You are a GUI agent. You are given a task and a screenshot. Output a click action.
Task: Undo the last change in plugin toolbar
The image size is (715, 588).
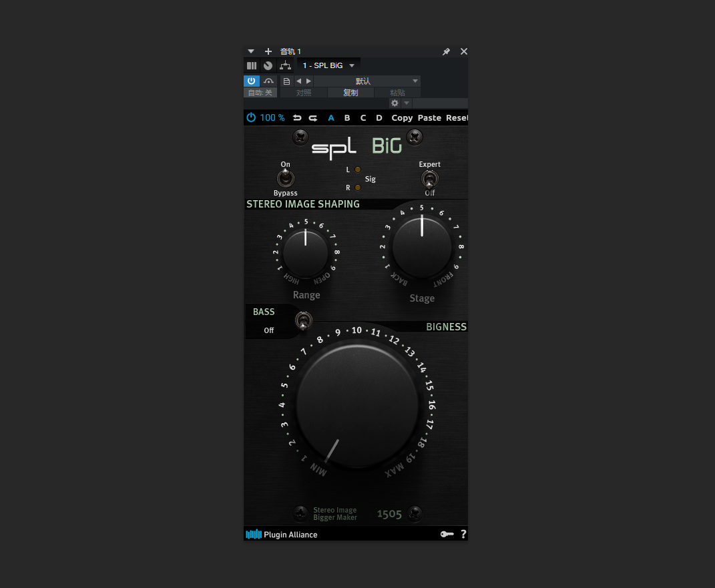tap(297, 117)
